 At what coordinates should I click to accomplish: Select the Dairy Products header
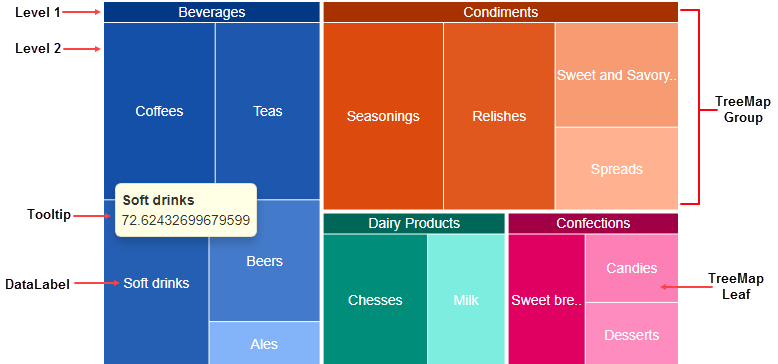tap(414, 223)
